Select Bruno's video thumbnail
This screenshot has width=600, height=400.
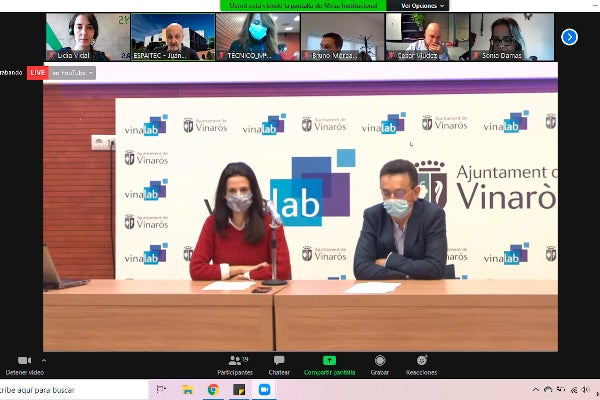342,37
